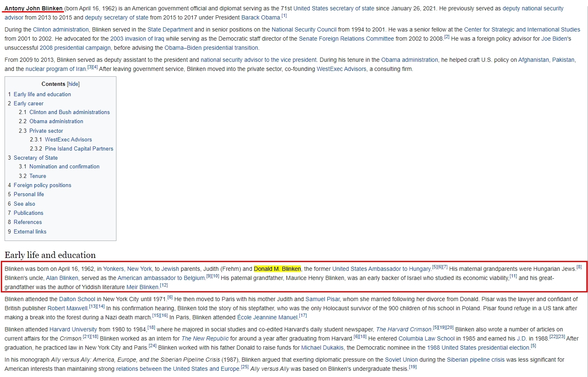Open citation [12] after Meir Blinken
This screenshot has width=588, height=377.
pyautogui.click(x=164, y=285)
